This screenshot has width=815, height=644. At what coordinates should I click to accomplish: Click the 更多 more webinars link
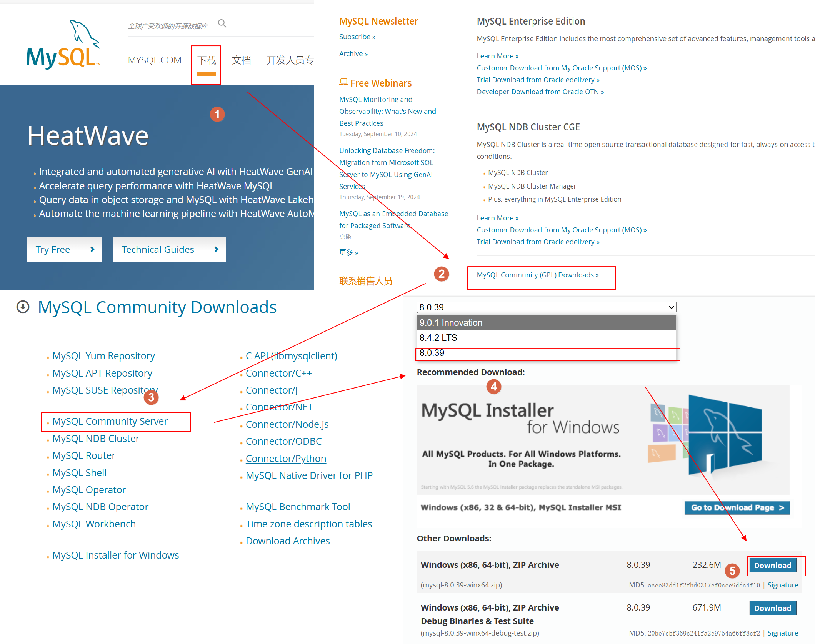(x=348, y=252)
